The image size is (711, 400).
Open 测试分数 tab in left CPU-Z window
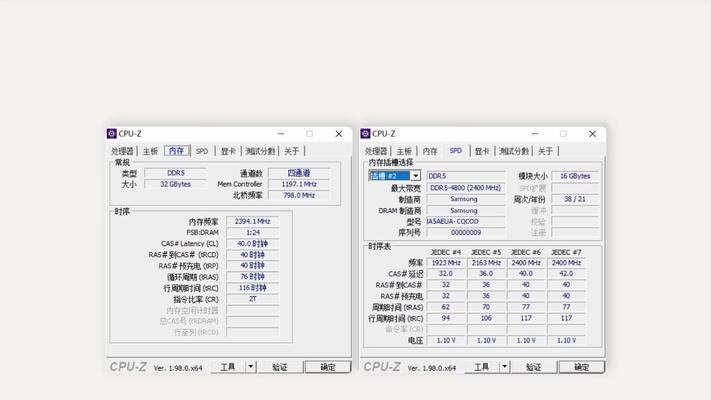[260, 151]
